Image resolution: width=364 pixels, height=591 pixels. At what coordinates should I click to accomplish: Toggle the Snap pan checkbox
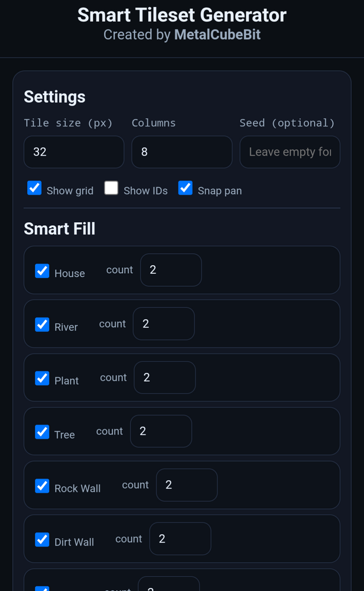(x=185, y=187)
